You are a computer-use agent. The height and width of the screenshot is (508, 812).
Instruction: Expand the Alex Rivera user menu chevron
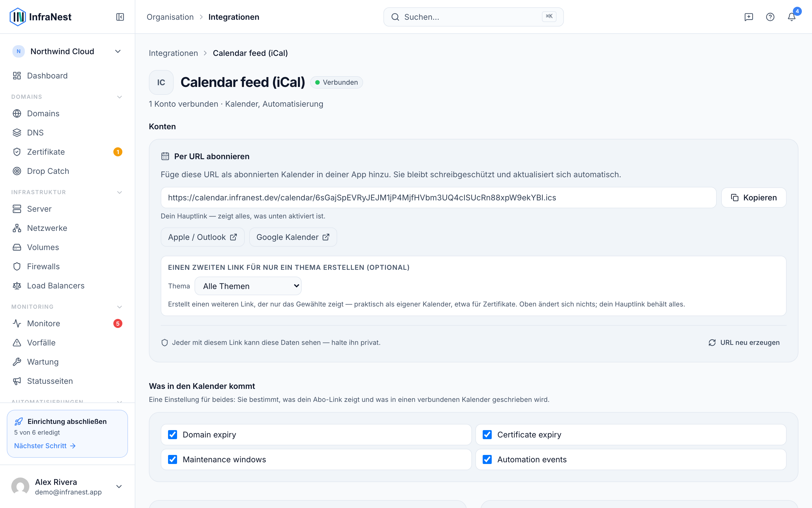click(119, 487)
